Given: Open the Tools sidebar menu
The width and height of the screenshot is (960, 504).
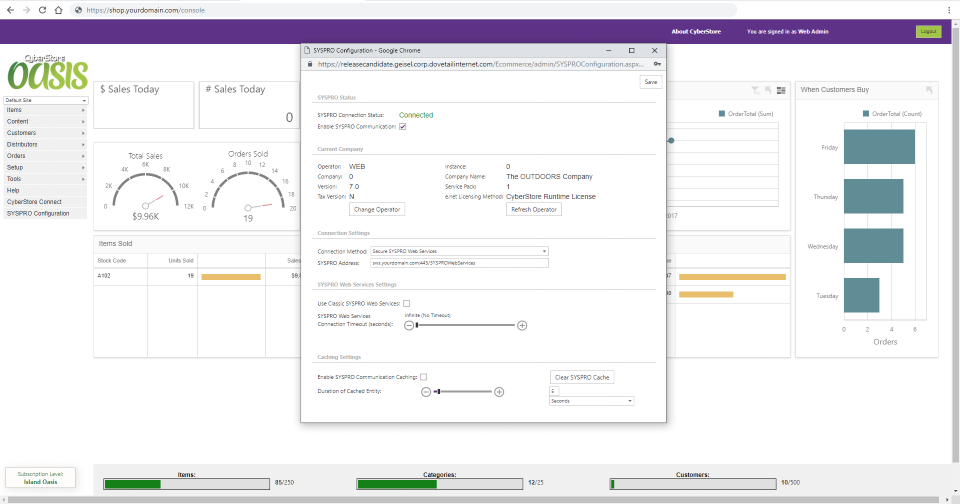Looking at the screenshot, I should pyautogui.click(x=45, y=179).
